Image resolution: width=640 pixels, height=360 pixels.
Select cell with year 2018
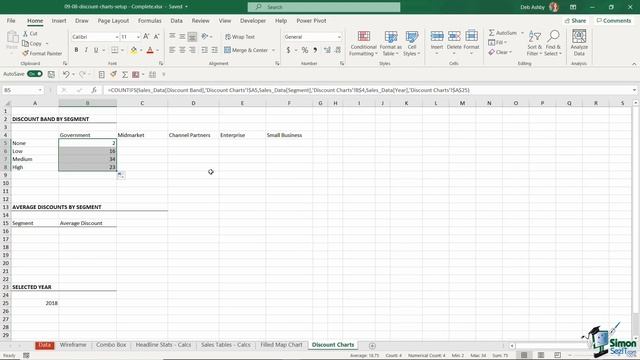35,303
